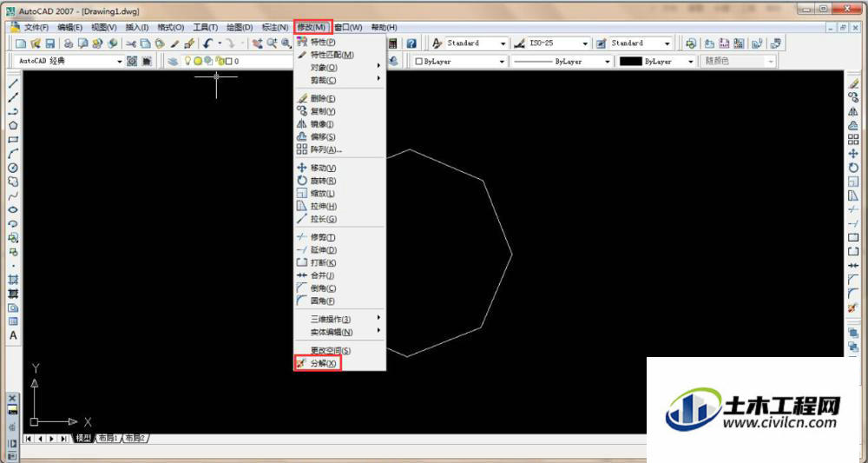Image resolution: width=868 pixels, height=463 pixels.
Task: Click the Save disk icon
Action: 49,43
